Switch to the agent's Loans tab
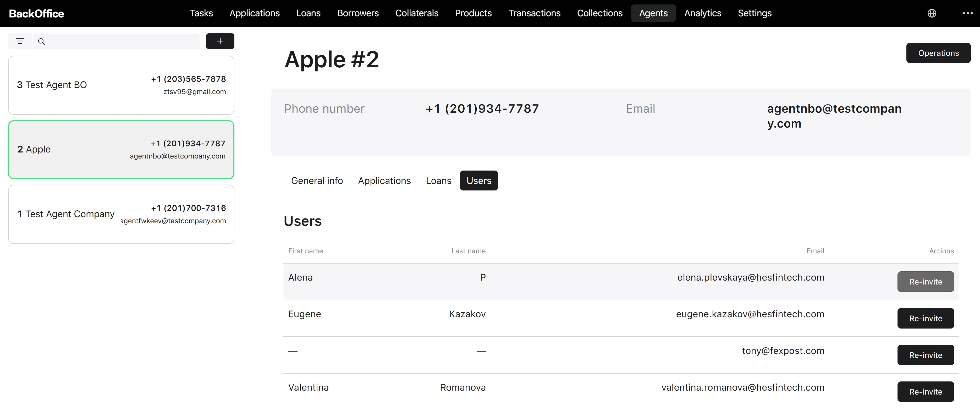Viewport: 980px width, 410px height. click(438, 181)
